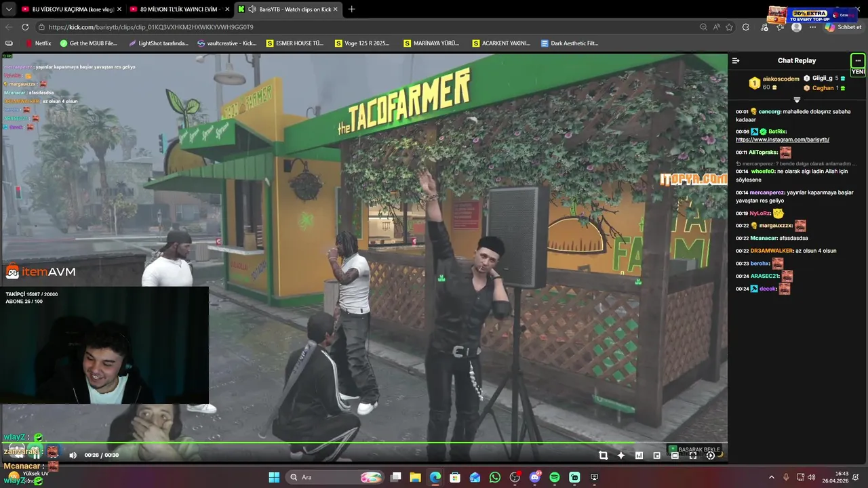This screenshot has width=868, height=488.
Task: Open File Explorer from the taskbar
Action: point(415,477)
